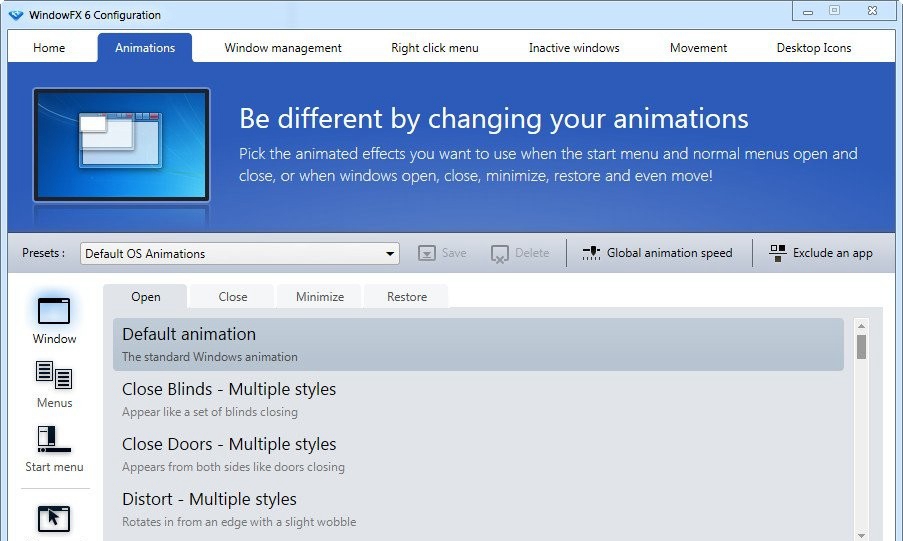Select the Window animations category icon
The image size is (903, 541).
pyautogui.click(x=54, y=311)
